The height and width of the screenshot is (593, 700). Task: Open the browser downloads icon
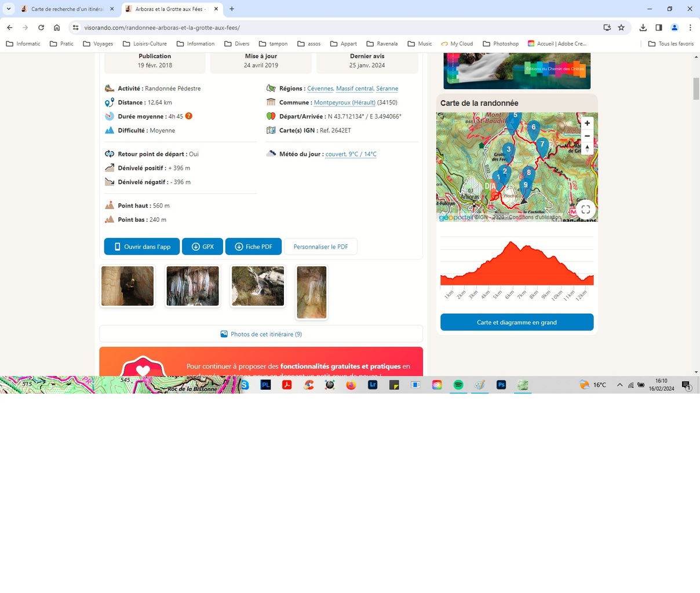643,27
